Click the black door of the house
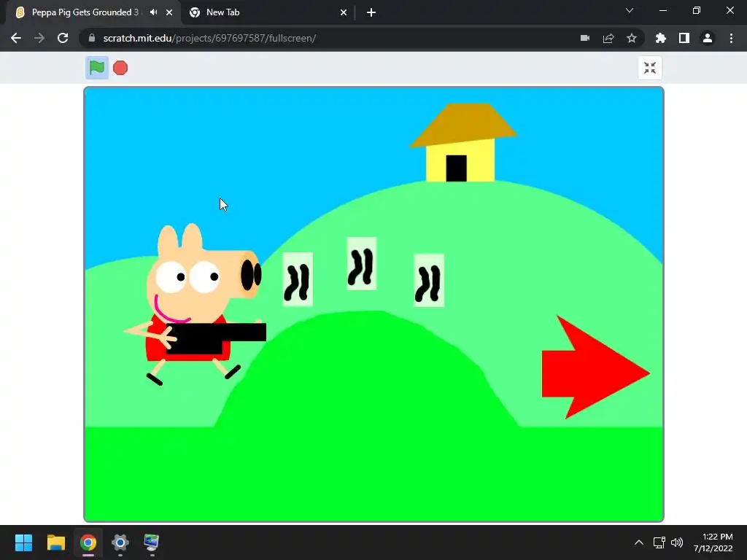 (457, 168)
